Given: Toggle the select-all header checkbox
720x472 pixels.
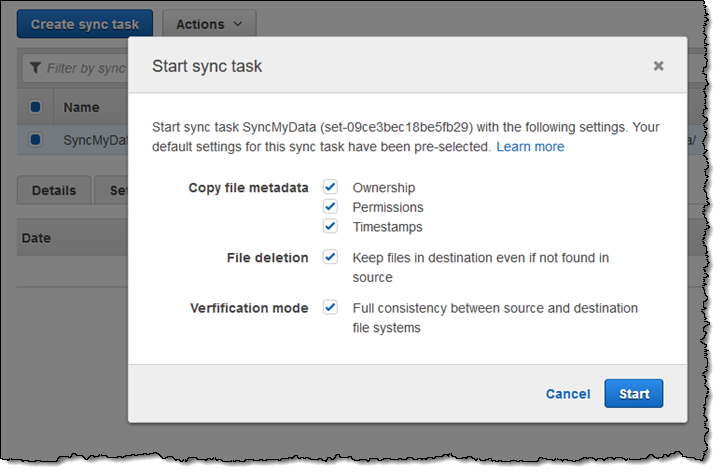Looking at the screenshot, I should coord(35,107).
